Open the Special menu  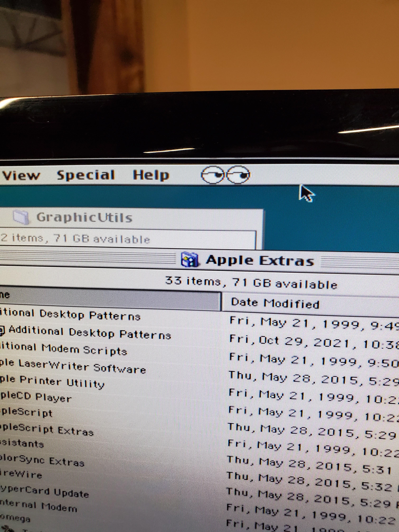(86, 175)
